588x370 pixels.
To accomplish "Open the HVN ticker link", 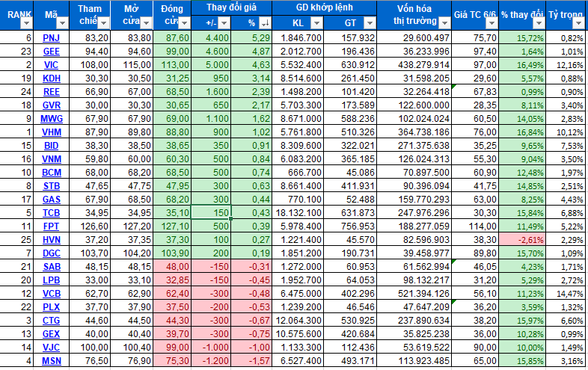I will pyautogui.click(x=52, y=240).
